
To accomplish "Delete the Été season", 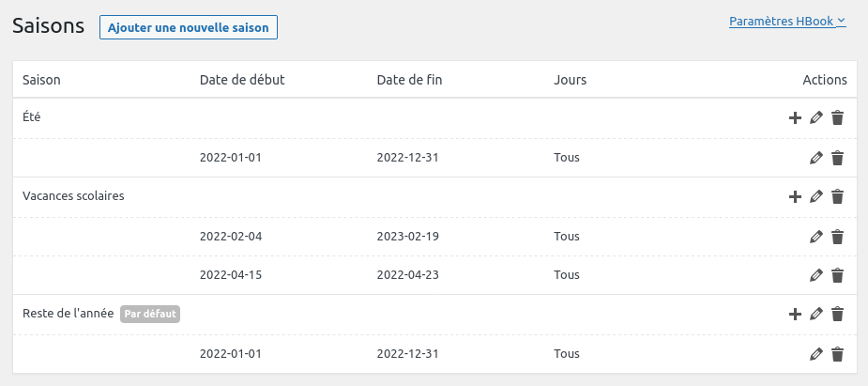I will pos(838,117).
